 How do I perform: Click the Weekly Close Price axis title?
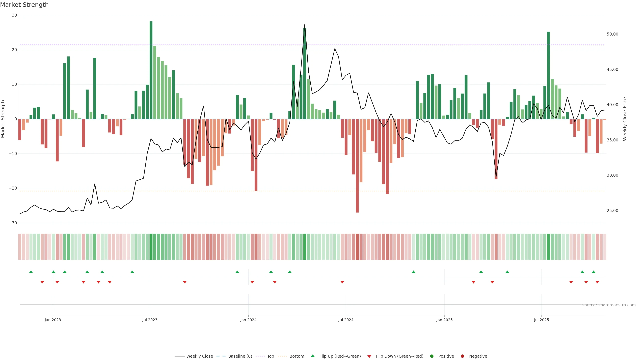pyautogui.click(x=625, y=119)
